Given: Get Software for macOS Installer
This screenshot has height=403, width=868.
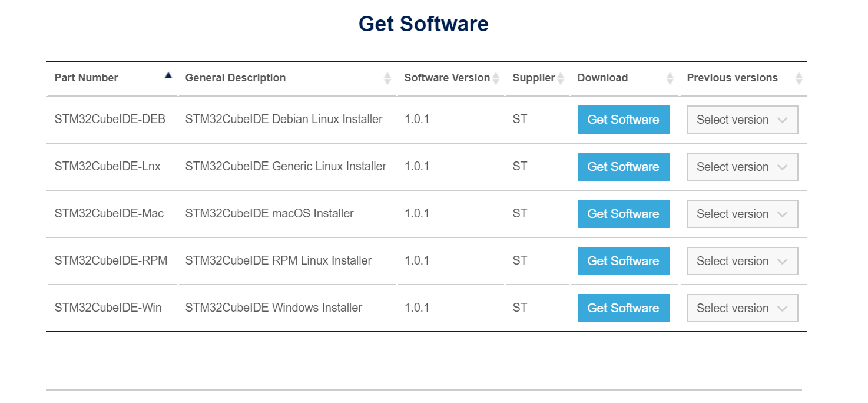Looking at the screenshot, I should coord(623,214).
